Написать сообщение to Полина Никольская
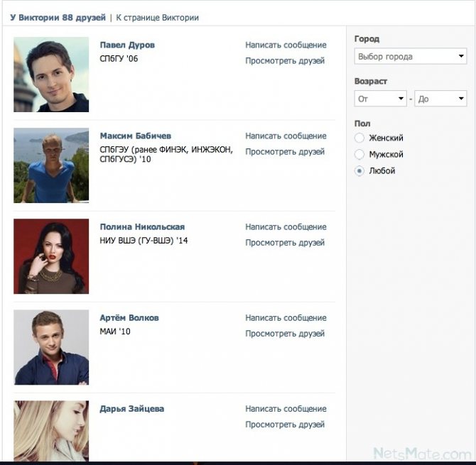The height and width of the screenshot is (465, 476). tap(286, 227)
